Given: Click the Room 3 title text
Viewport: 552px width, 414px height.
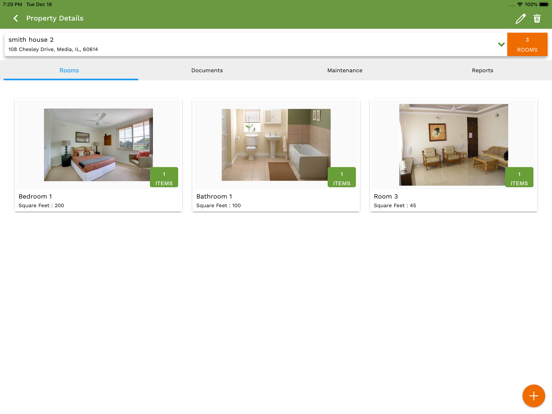Looking at the screenshot, I should coord(386,196).
